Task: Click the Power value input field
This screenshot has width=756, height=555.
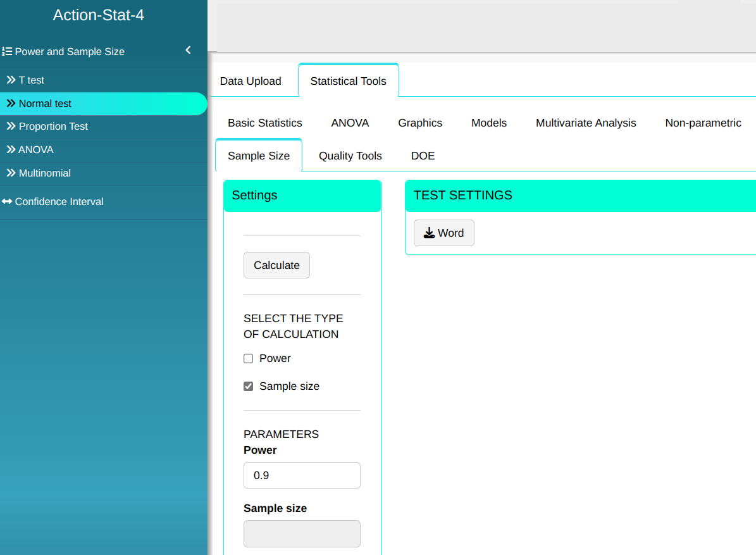Action: click(x=302, y=475)
